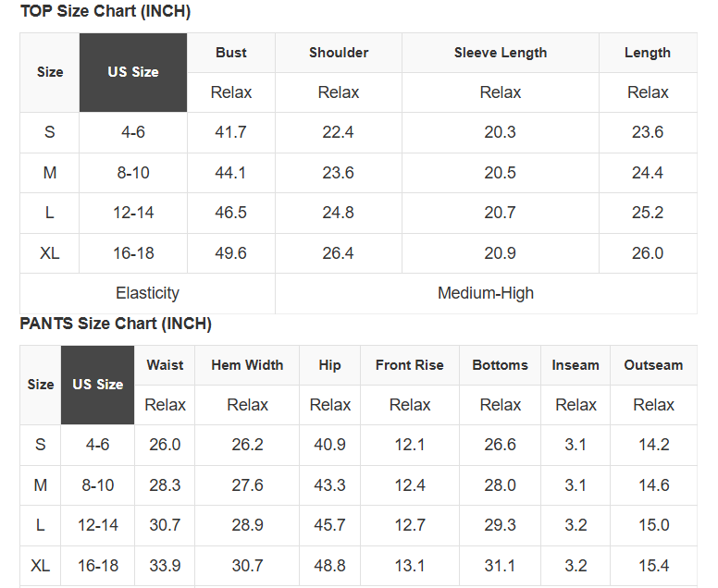Click the Bust column header

coord(231,53)
